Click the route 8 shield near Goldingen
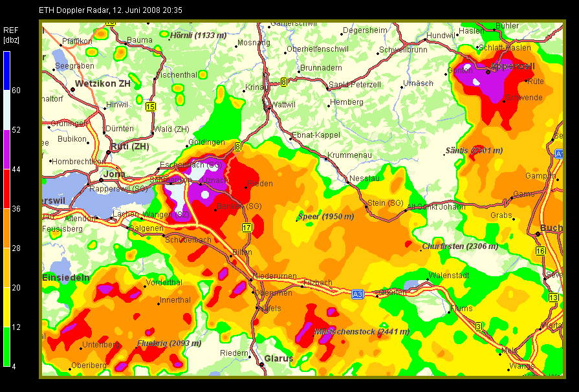Screen dimensions: 579x392 click(x=238, y=147)
